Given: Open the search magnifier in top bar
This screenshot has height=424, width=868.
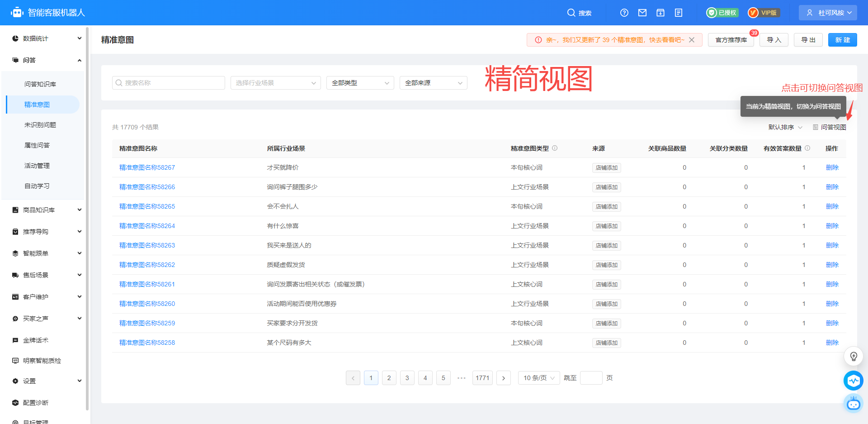Looking at the screenshot, I should [571, 13].
